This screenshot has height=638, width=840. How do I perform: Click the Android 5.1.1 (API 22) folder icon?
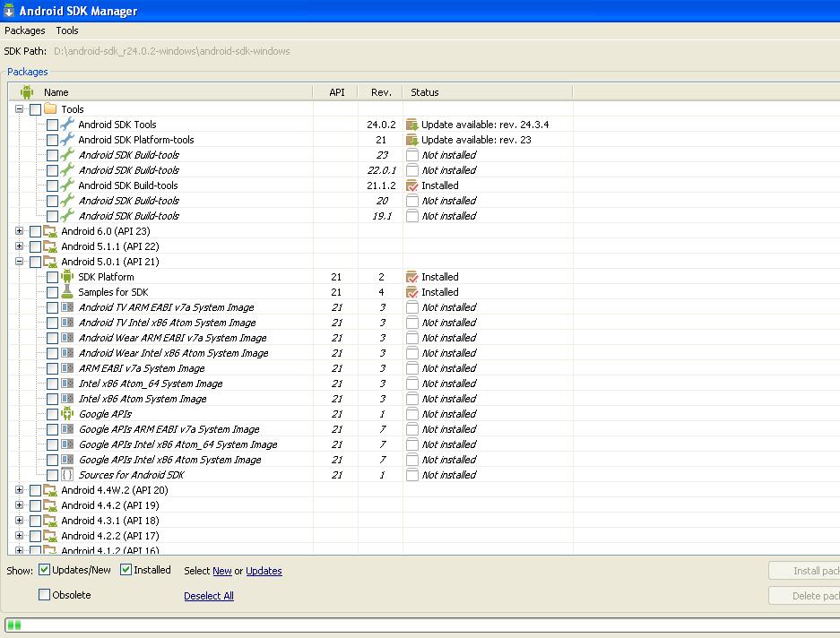point(50,246)
